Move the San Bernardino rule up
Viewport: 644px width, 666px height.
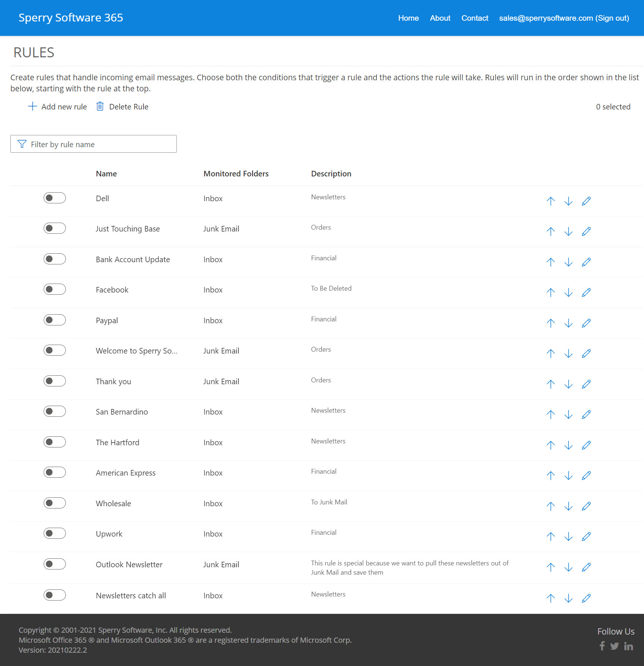click(x=550, y=415)
